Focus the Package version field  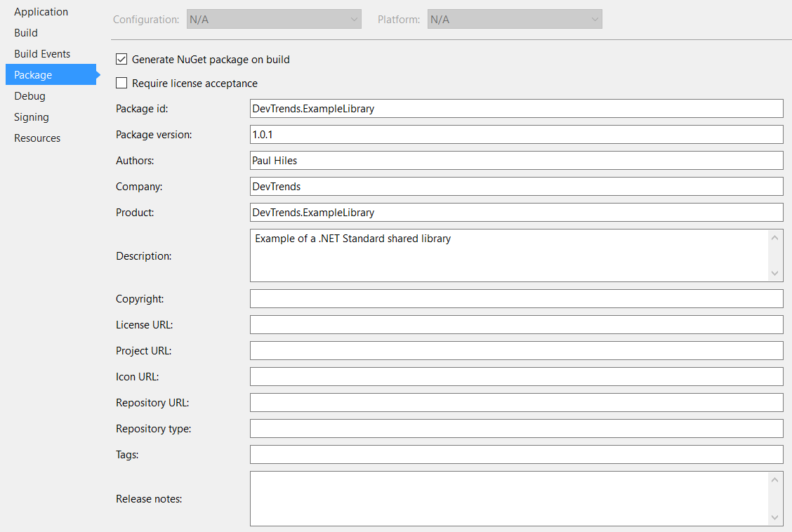click(516, 134)
